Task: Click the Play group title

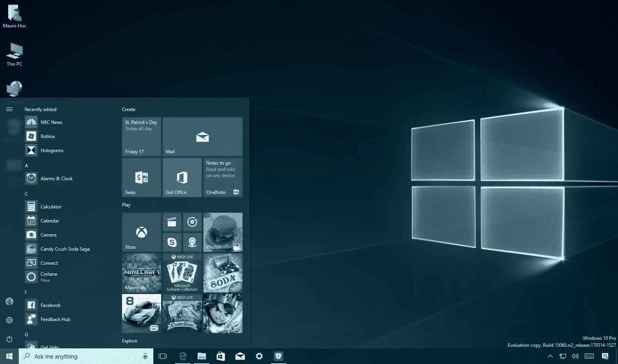Action: tap(126, 205)
